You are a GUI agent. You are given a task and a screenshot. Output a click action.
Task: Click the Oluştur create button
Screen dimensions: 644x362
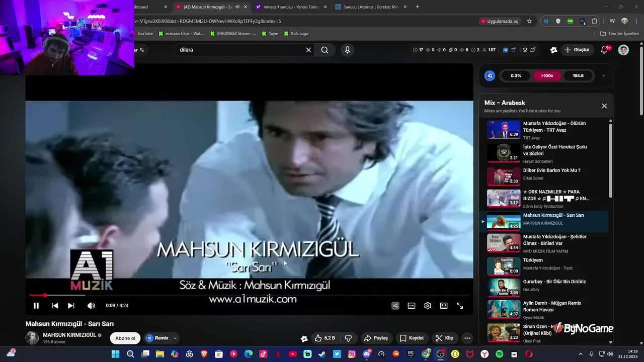point(577,50)
